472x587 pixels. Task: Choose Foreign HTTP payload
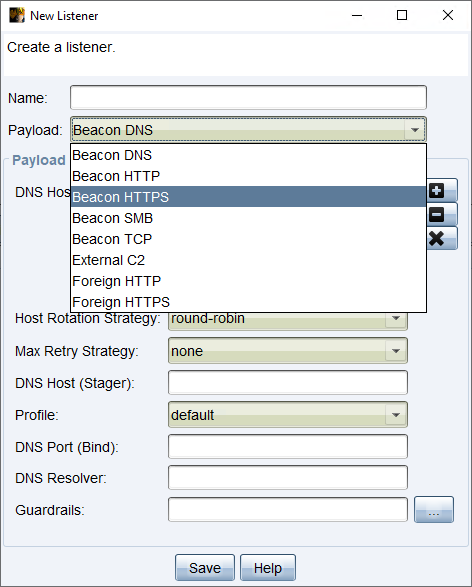(x=248, y=281)
